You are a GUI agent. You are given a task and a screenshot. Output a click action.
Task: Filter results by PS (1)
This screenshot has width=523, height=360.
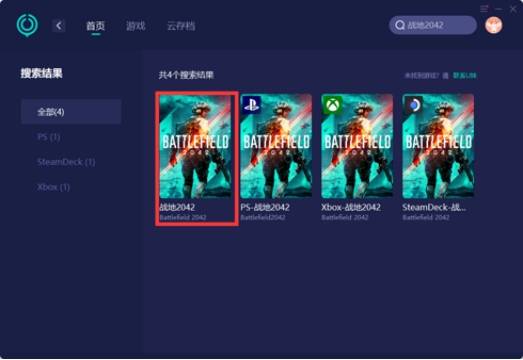[x=49, y=137]
